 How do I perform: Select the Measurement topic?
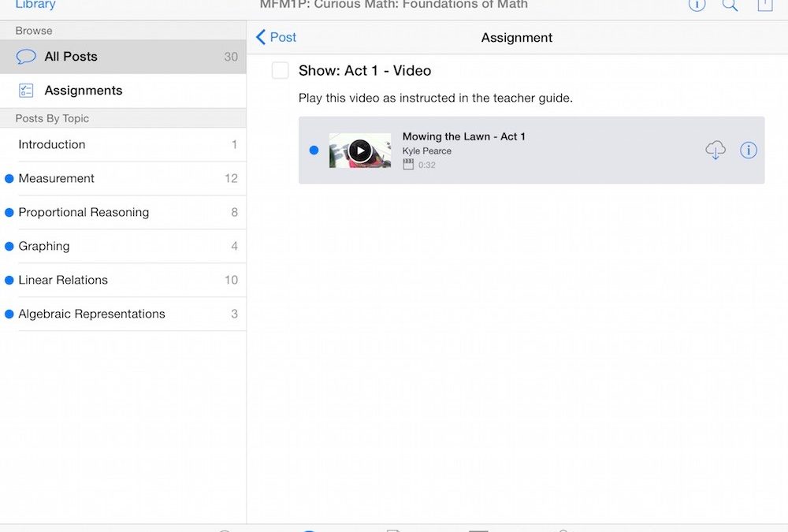(x=57, y=178)
